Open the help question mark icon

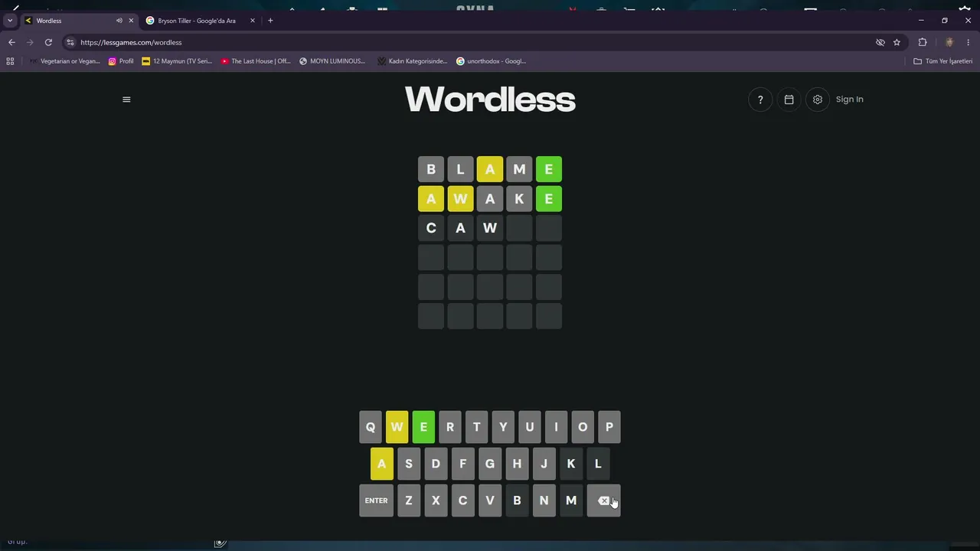point(760,99)
